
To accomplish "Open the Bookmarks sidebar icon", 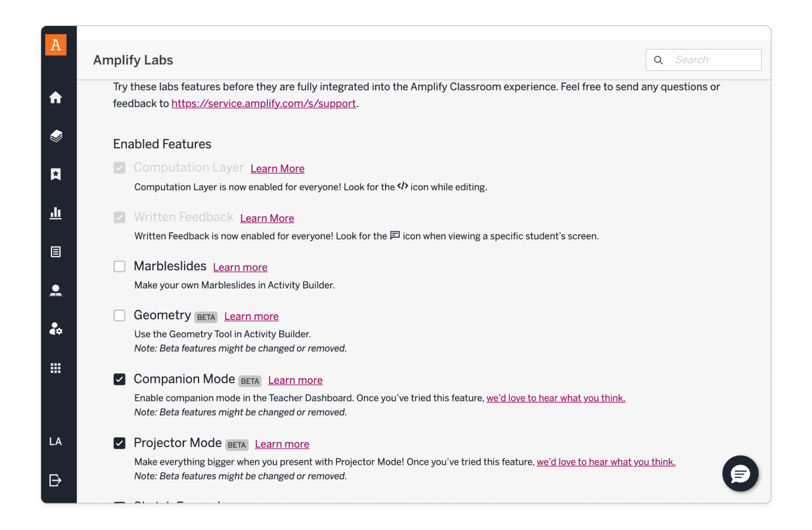I will (x=56, y=174).
